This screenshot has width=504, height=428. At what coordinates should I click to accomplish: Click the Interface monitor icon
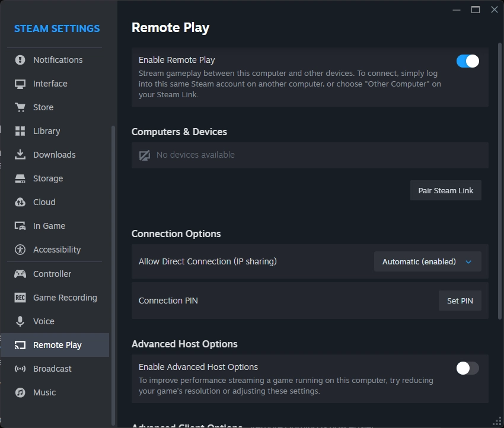[x=20, y=84]
